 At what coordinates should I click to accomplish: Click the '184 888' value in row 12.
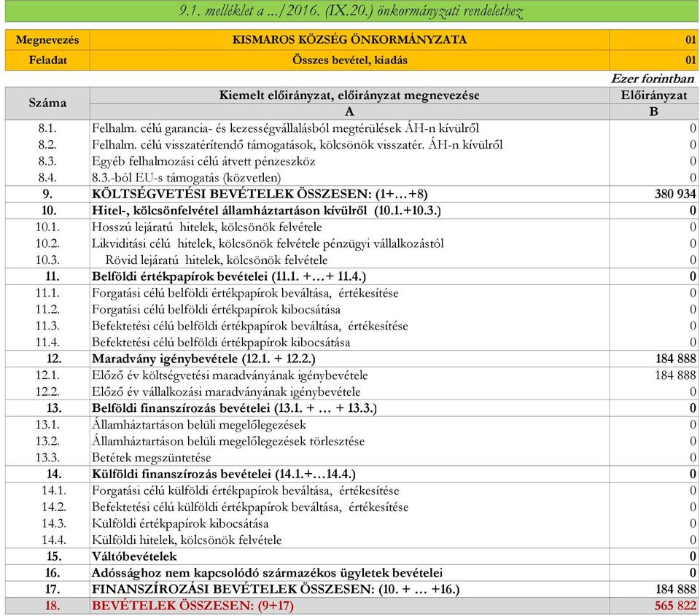point(675,359)
